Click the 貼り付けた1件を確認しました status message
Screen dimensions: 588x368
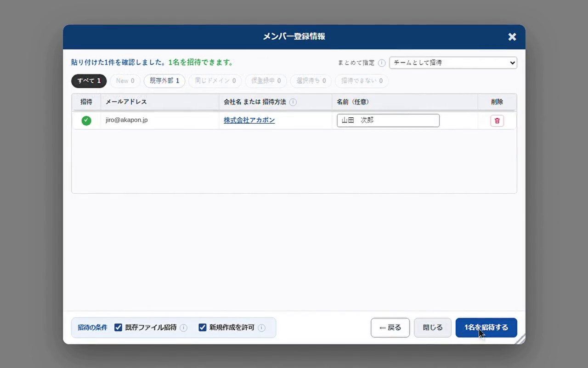pyautogui.click(x=119, y=62)
